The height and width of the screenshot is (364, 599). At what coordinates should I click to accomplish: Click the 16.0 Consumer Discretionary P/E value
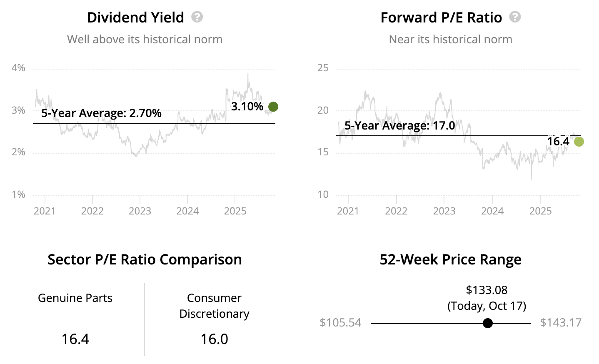pyautogui.click(x=214, y=339)
